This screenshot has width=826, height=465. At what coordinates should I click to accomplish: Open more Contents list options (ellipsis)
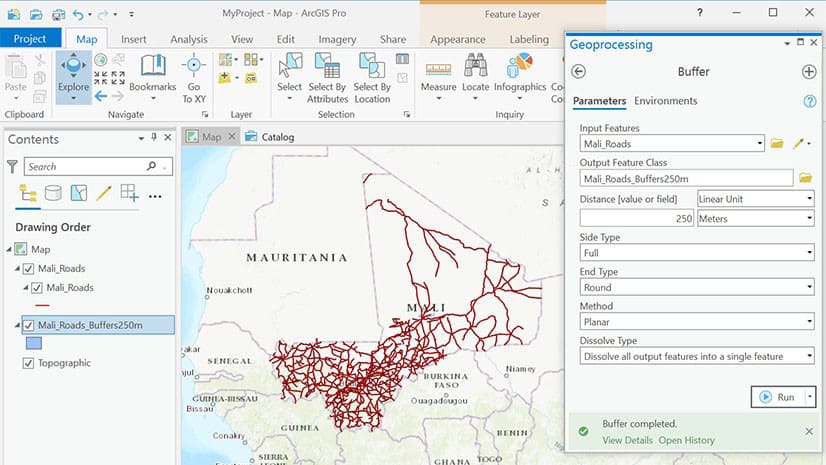(155, 196)
